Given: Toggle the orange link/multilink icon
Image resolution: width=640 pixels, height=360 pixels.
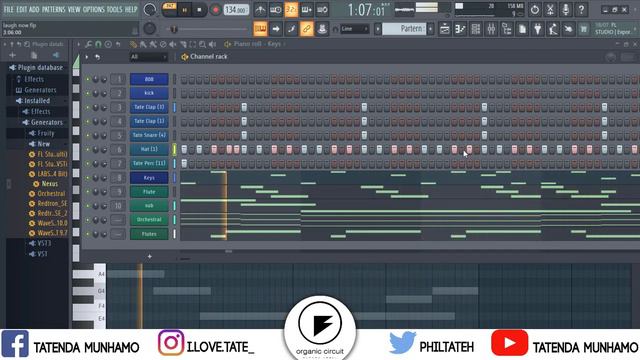Looking at the screenshot, I should (307, 29).
